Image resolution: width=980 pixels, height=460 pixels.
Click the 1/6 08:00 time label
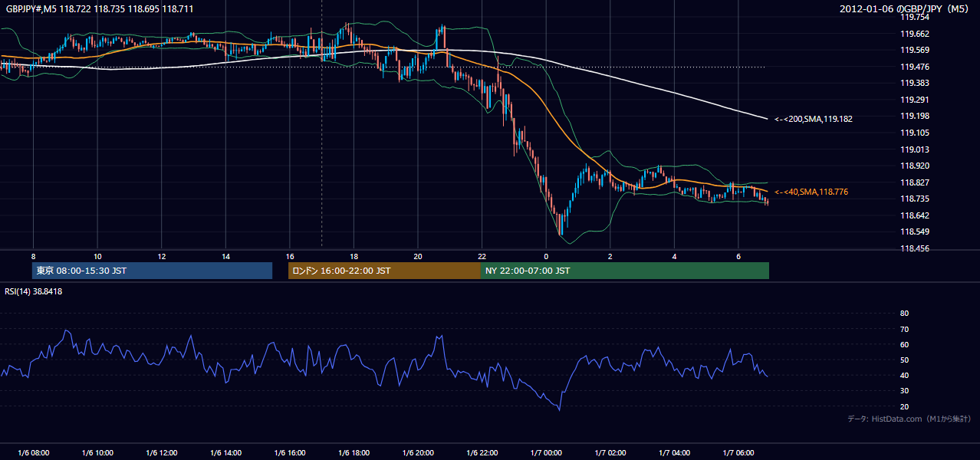point(33,452)
